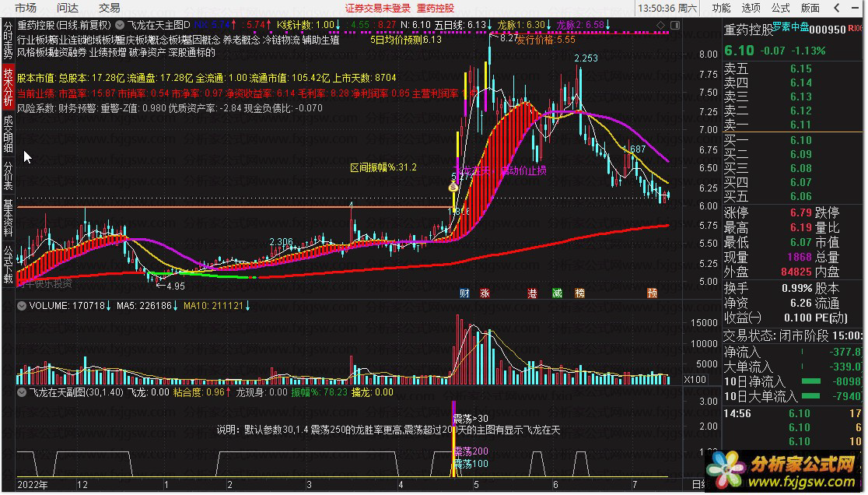The width and height of the screenshot is (868, 495).
Task: Click the 涨 event marker
Action: [x=485, y=293]
